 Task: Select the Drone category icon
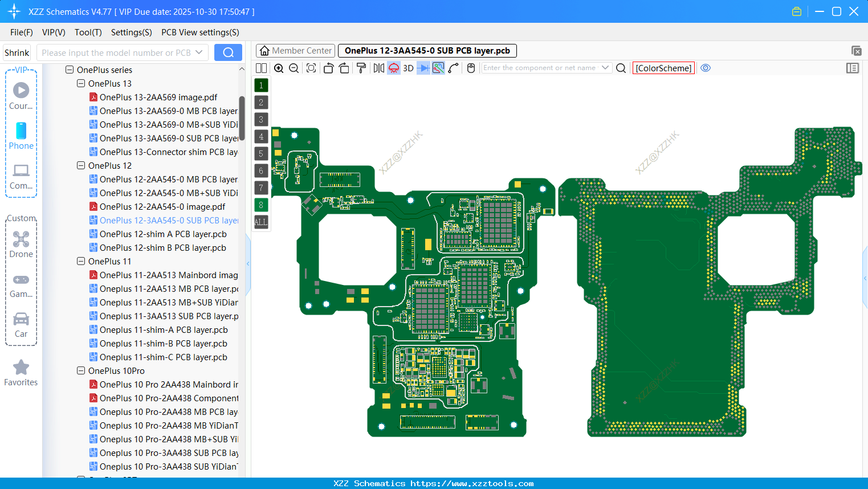tap(21, 239)
